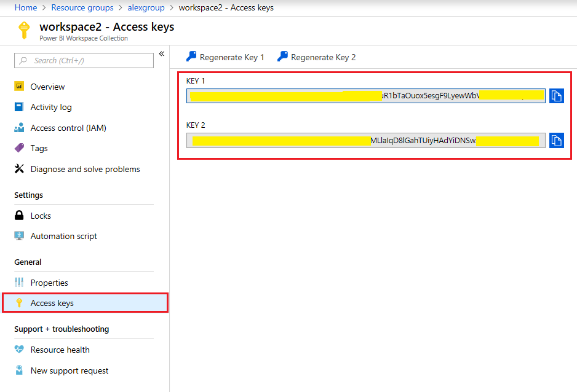
Task: Open the Automation script icon
Action: 18,236
